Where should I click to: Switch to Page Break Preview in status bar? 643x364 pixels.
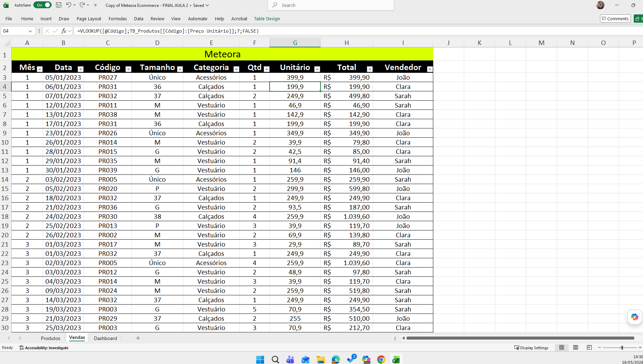pyautogui.click(x=589, y=348)
